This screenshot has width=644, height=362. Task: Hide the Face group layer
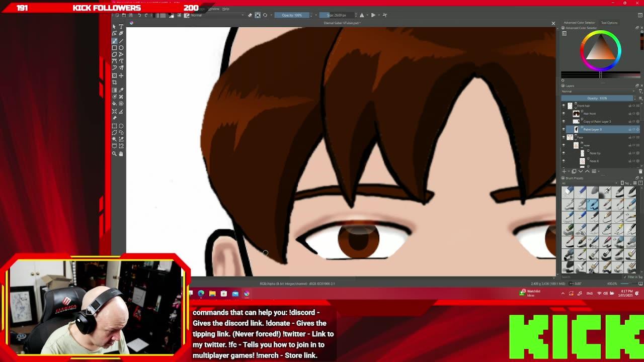point(563,137)
